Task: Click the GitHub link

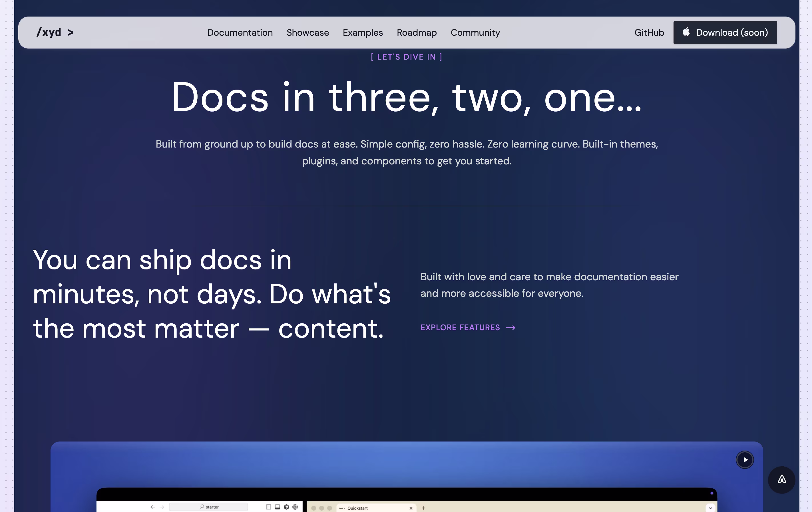Action: 649,32
